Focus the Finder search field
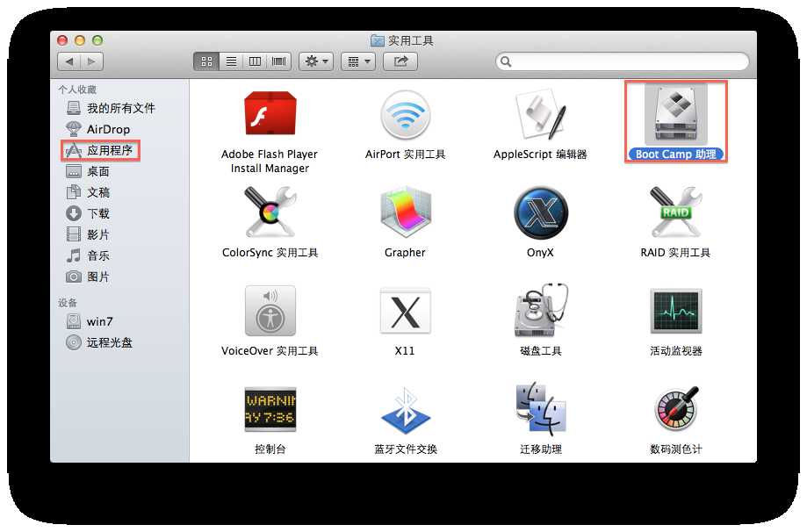This screenshot has width=807, height=532. pos(623,61)
